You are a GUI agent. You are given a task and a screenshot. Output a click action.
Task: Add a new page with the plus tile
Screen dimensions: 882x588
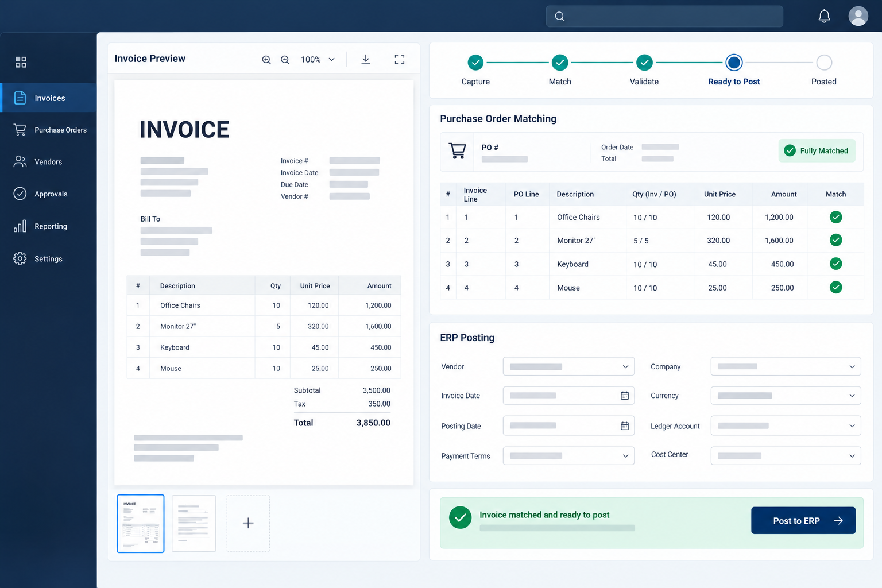click(248, 523)
